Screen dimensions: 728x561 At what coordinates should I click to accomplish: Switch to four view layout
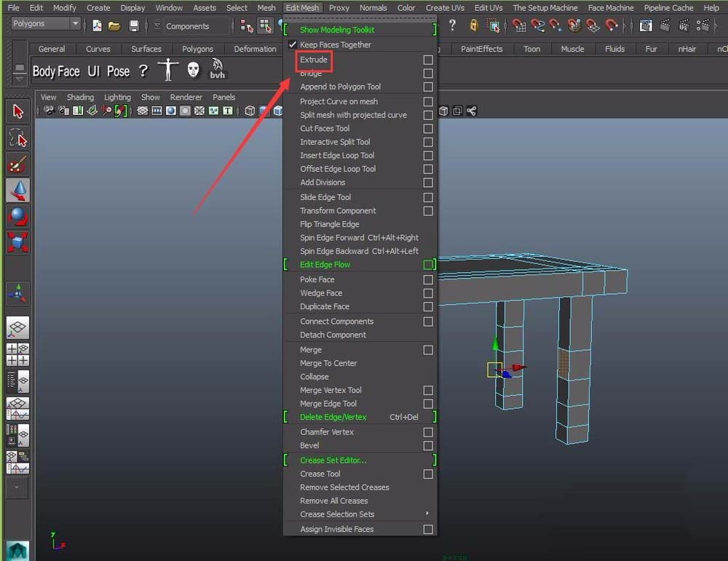(17, 354)
